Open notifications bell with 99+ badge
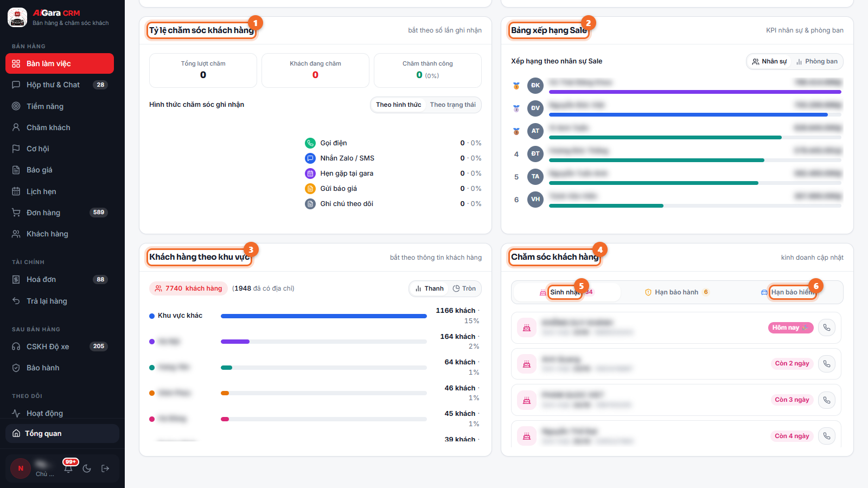868x488 pixels. [x=68, y=468]
